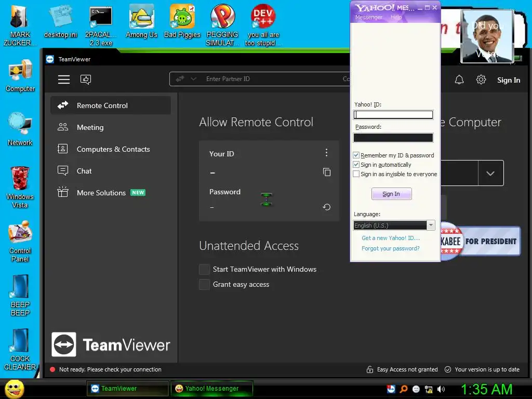Select Computers & Contacts in sidebar
The width and height of the screenshot is (532, 399).
[111, 149]
